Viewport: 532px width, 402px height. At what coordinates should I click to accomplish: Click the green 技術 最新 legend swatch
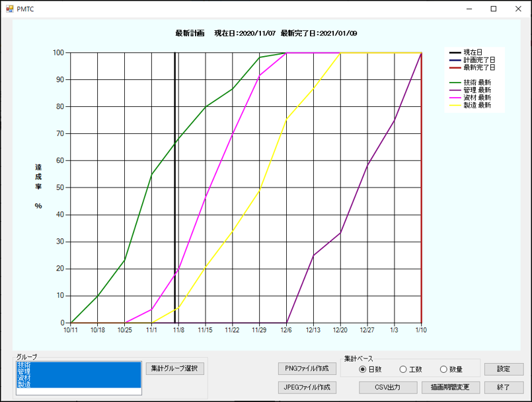455,83
